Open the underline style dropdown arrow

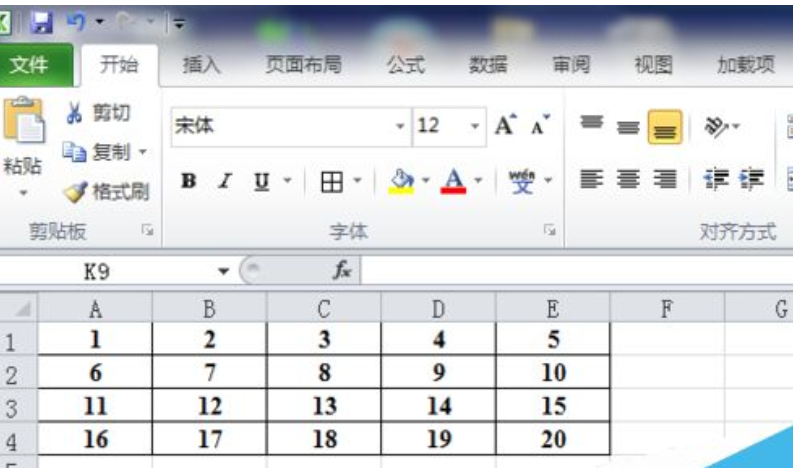pyautogui.click(x=287, y=180)
